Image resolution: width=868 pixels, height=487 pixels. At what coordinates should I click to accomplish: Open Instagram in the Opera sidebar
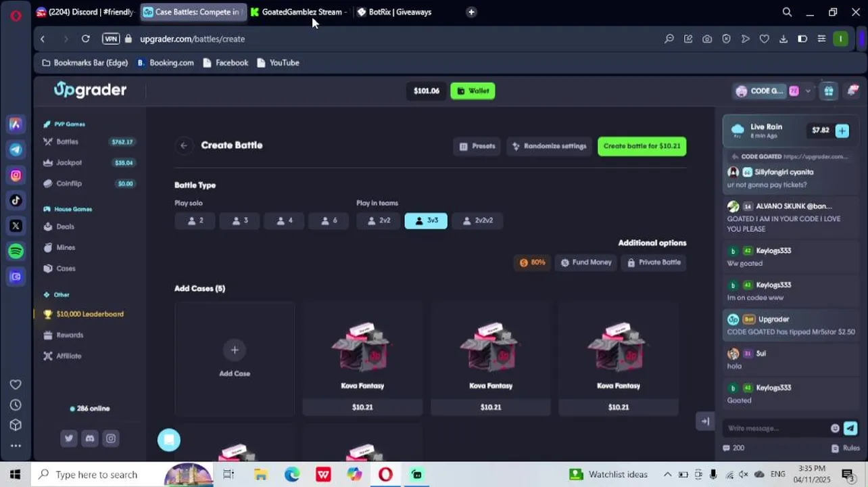(16, 175)
